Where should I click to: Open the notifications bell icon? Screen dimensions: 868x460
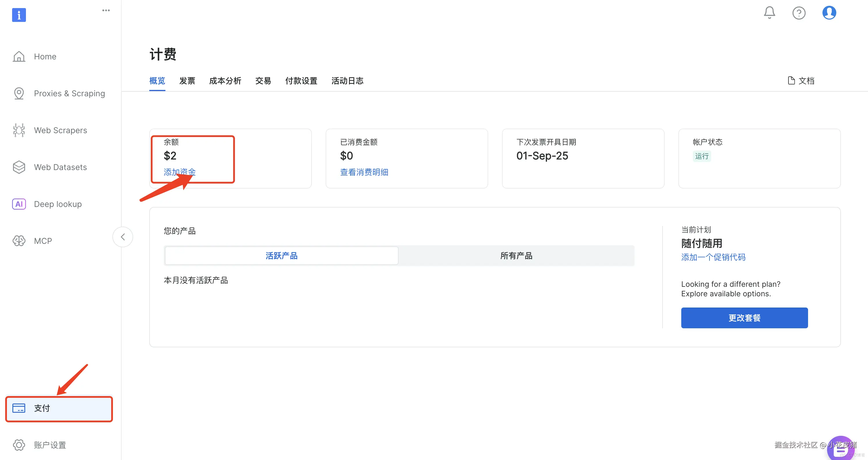[x=769, y=13]
